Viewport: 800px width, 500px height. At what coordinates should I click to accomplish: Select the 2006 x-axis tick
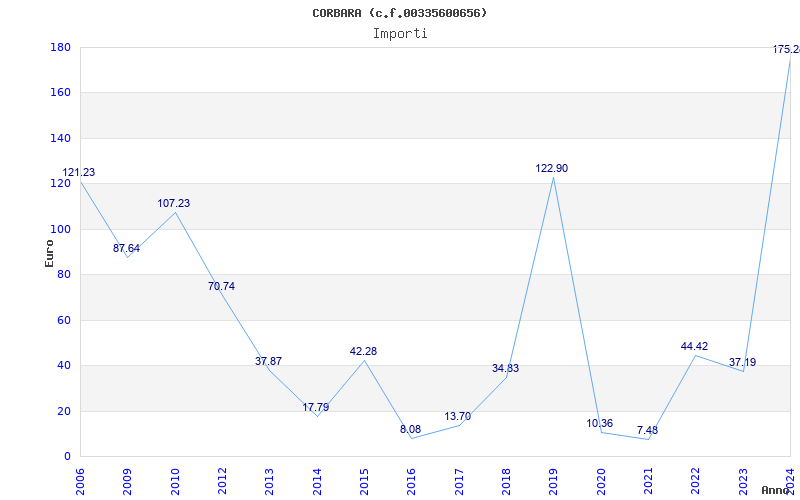(x=80, y=482)
